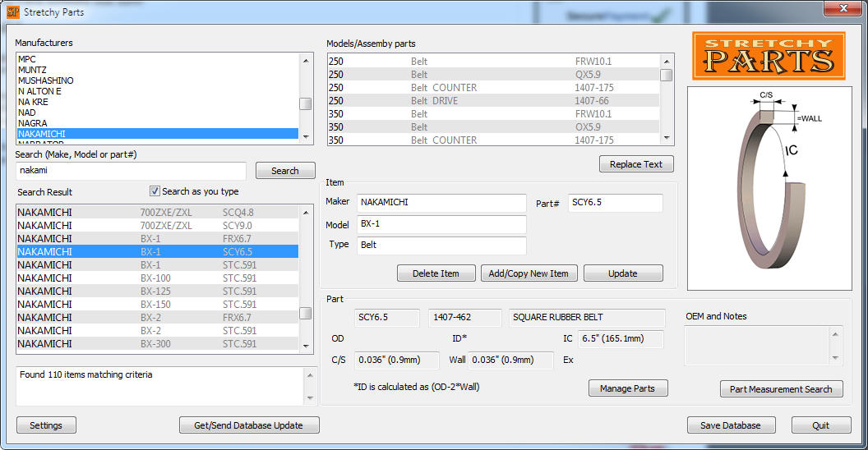Click up arrow of Search Result scrollbar

[x=306, y=213]
